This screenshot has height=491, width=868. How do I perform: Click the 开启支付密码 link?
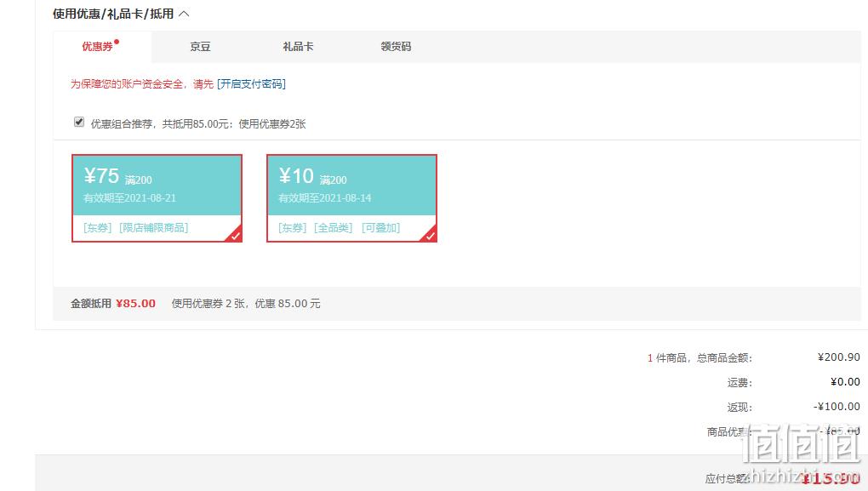[251, 83]
